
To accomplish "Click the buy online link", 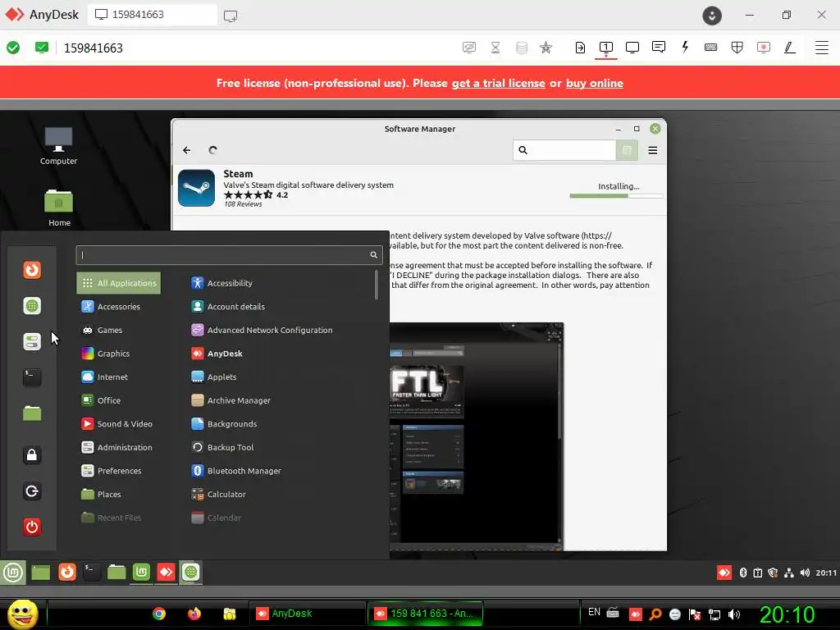I will click(x=594, y=83).
